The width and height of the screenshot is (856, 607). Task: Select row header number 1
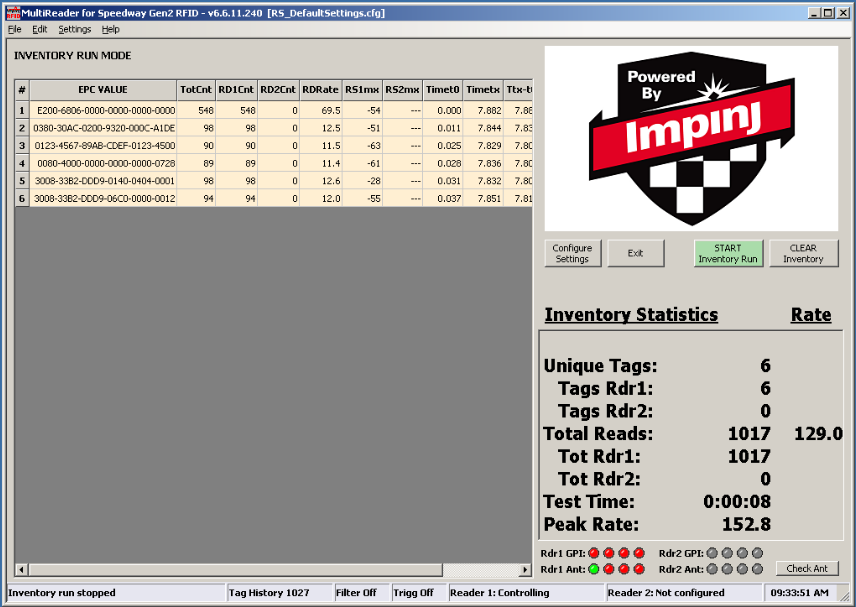coord(22,110)
